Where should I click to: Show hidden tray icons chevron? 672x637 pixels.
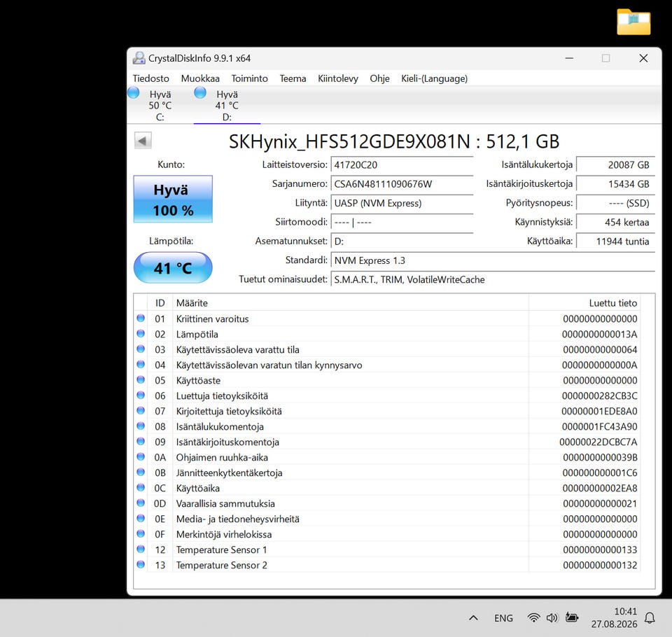tap(473, 617)
